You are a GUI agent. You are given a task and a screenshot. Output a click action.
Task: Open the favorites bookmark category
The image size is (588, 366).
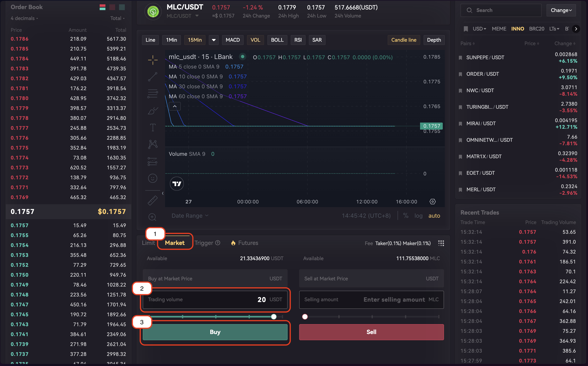(x=466, y=29)
